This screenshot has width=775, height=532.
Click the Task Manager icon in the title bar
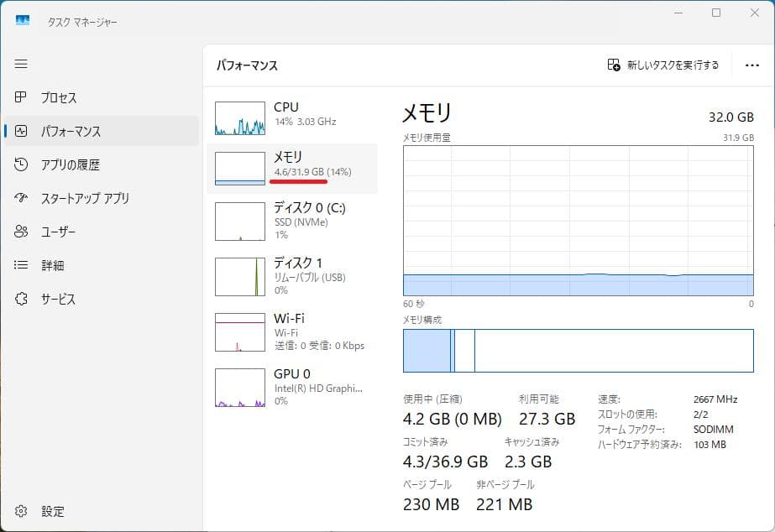(x=21, y=21)
